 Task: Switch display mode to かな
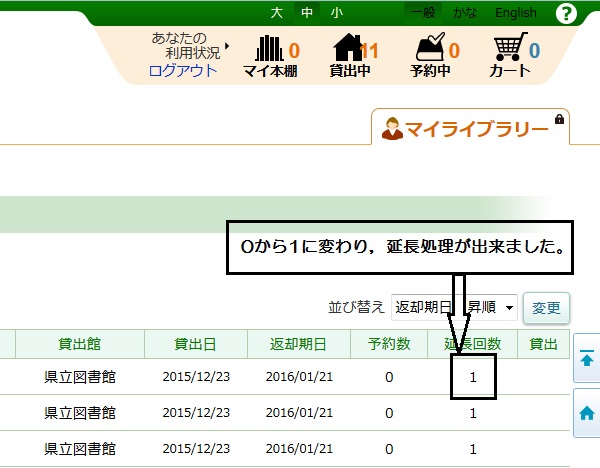(x=465, y=13)
